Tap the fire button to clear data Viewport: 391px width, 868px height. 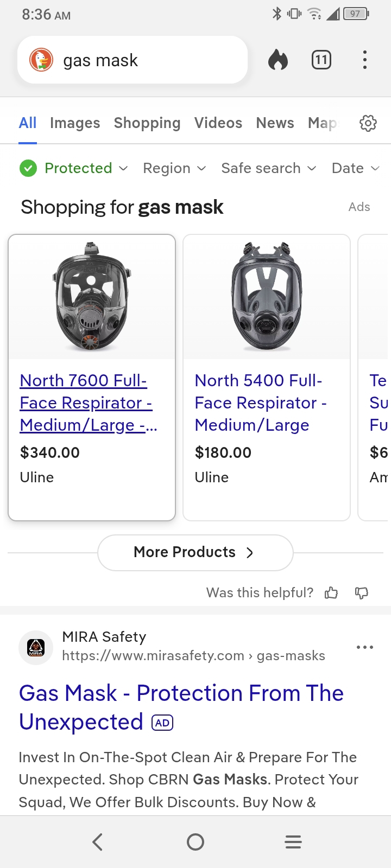278,60
